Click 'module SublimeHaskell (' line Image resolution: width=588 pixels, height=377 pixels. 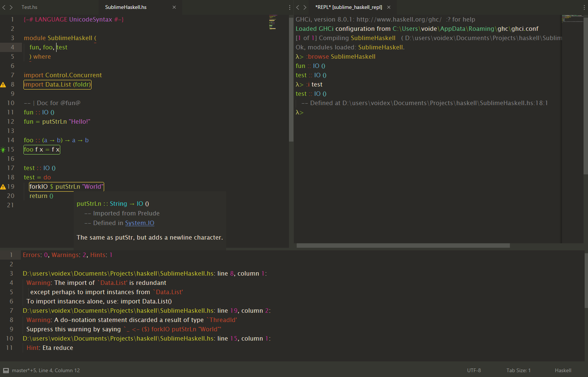pos(60,38)
